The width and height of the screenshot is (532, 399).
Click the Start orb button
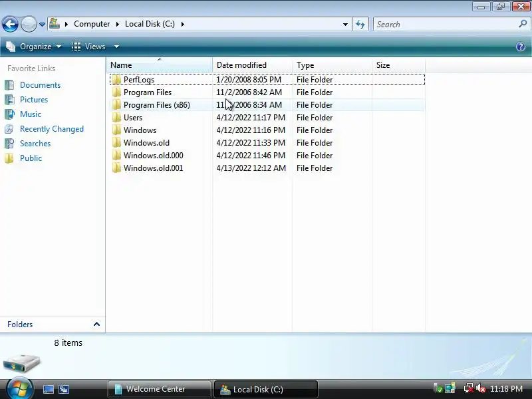tap(19, 388)
